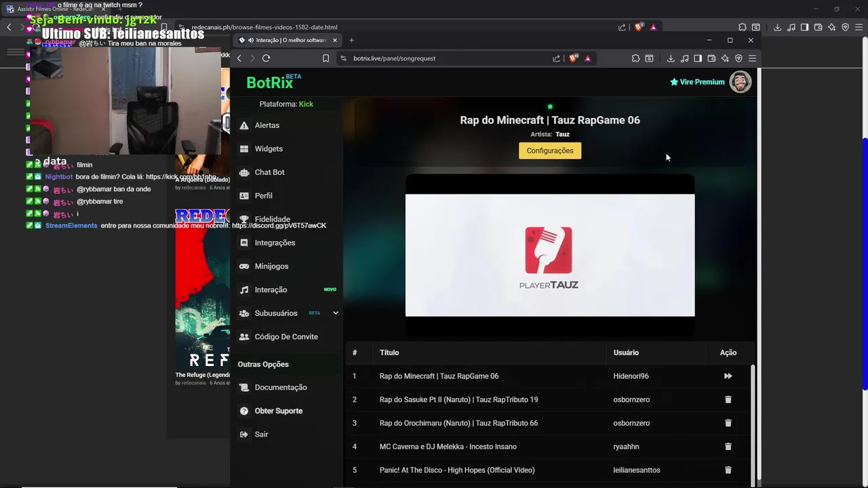This screenshot has width=868, height=488.
Task: Click the Interação music note icon
Action: 244,289
